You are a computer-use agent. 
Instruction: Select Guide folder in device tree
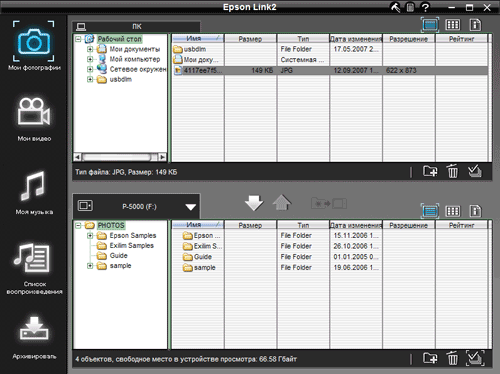click(x=118, y=256)
